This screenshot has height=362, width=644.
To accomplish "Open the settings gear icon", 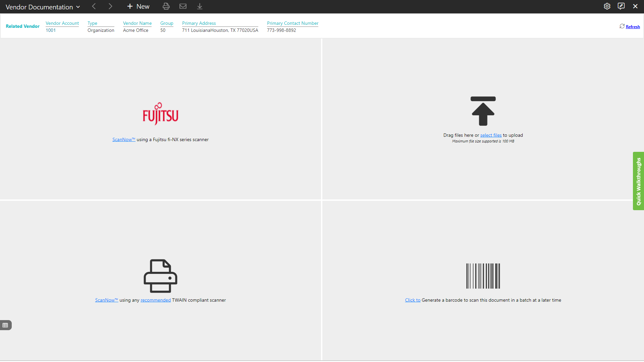I will pos(607,6).
